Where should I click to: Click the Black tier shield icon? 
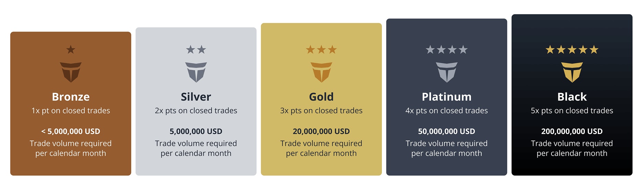[x=572, y=72]
